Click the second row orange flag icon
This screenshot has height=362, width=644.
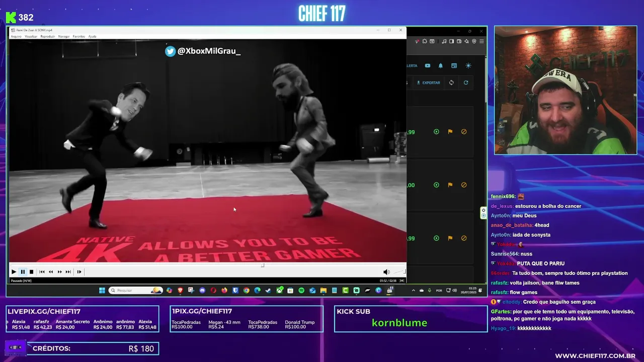point(450,185)
